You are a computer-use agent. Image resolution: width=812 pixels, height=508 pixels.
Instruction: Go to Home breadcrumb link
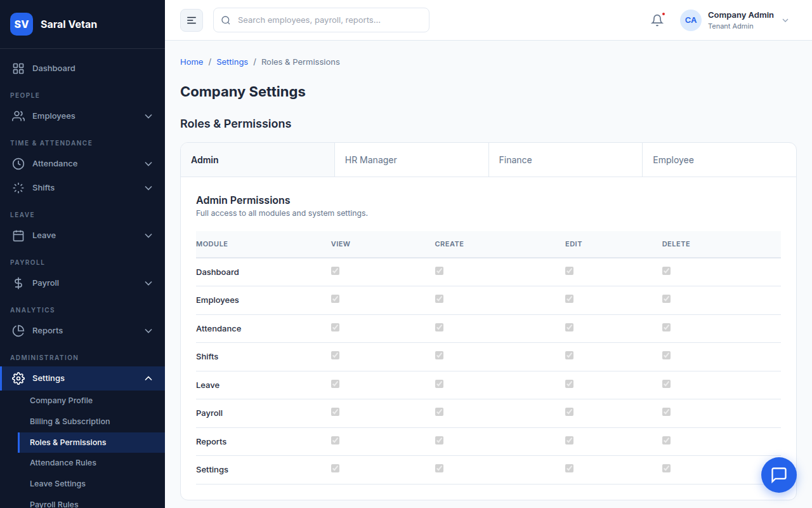192,62
